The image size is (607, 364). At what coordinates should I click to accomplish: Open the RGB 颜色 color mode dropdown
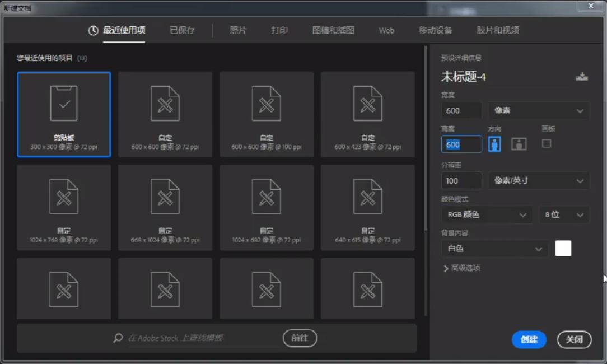click(486, 214)
